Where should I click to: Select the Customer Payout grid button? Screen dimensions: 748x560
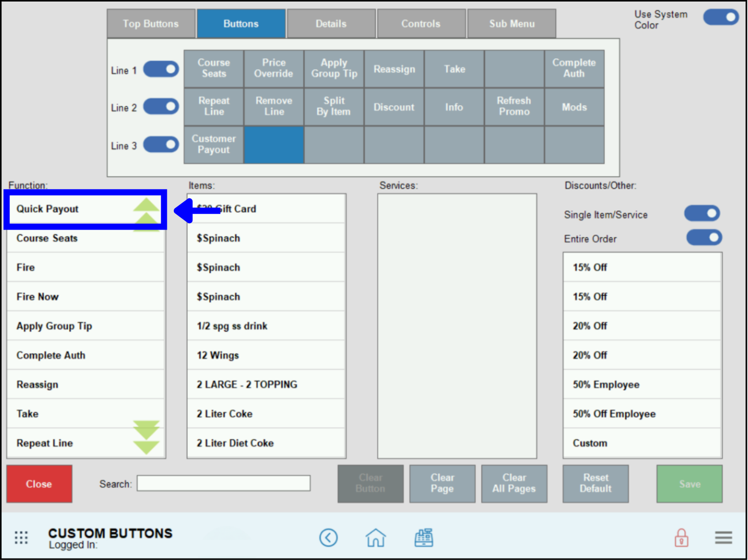click(213, 145)
